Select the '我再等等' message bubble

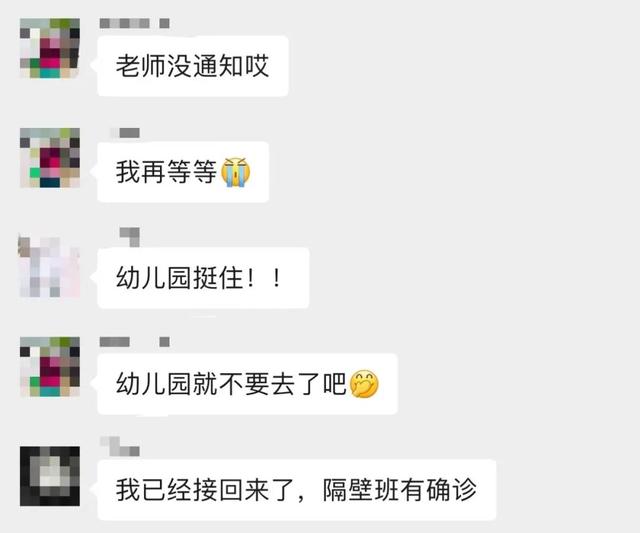click(x=183, y=172)
